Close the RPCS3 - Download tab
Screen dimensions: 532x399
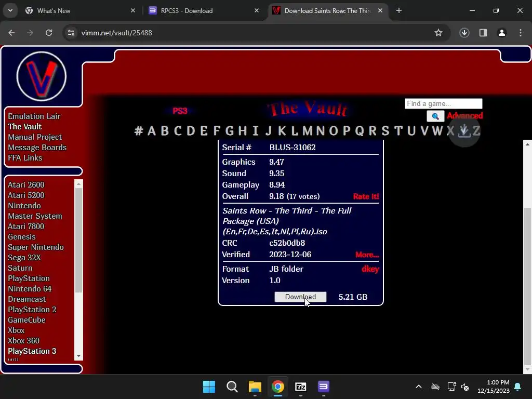point(257,11)
